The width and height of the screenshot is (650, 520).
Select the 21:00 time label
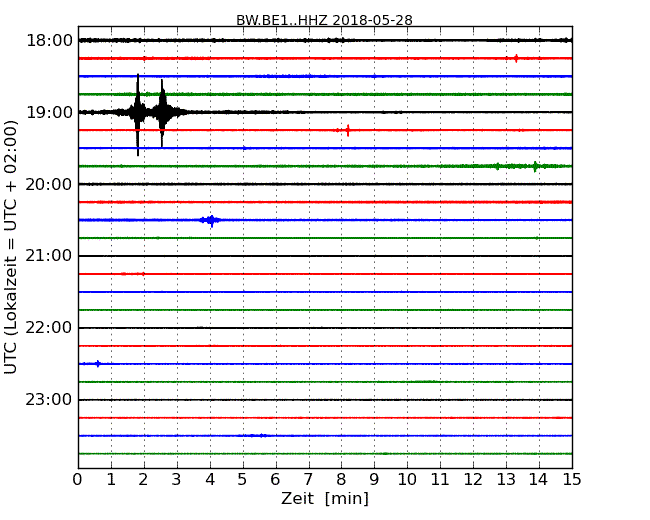[49, 256]
